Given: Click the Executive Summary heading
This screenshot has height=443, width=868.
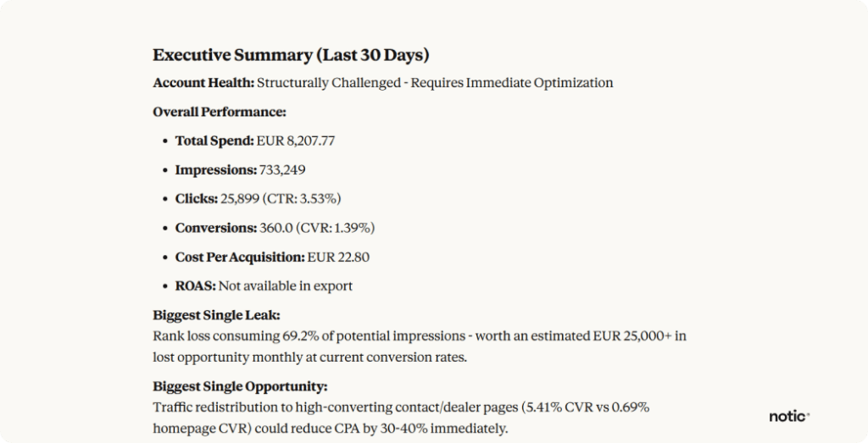Looking at the screenshot, I should click(291, 56).
